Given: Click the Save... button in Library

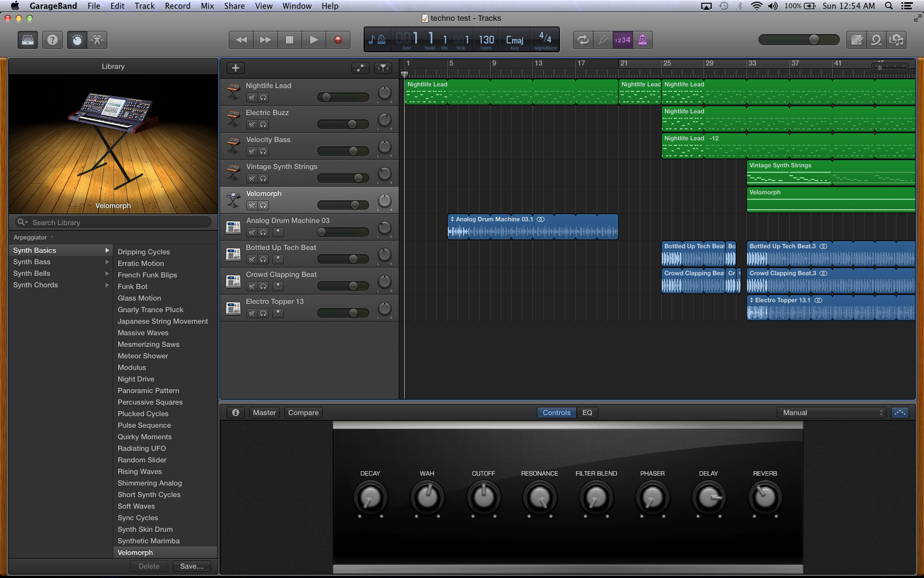Looking at the screenshot, I should coord(191,566).
